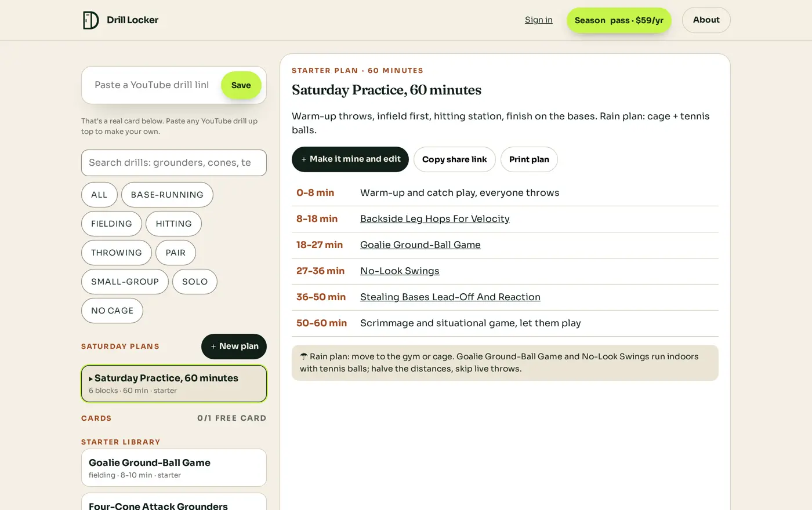Click Make it mine and edit button

[x=350, y=159]
